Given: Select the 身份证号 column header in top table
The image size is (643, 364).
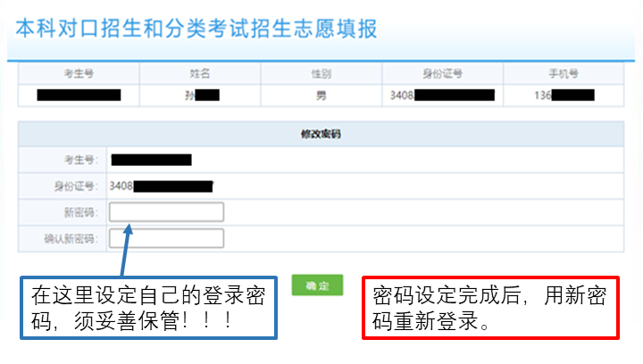Looking at the screenshot, I should click(442, 73).
